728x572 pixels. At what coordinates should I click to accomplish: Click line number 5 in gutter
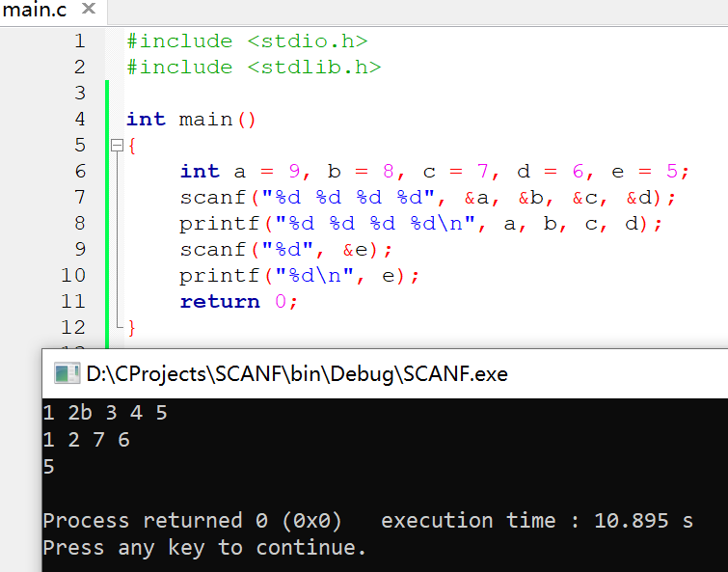pos(80,146)
